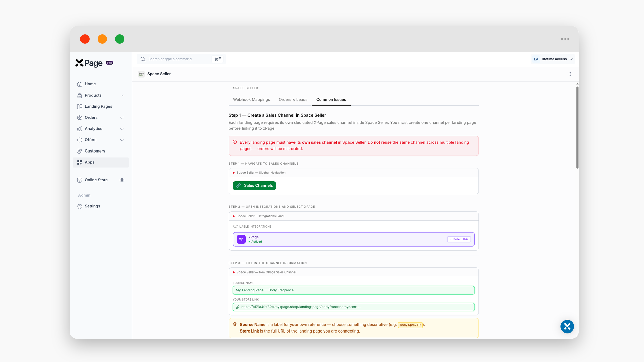Screen dimensions: 644x362
Task: Click 'Step 1 — Create a Sales Channel' heading
Action: (x=277, y=115)
